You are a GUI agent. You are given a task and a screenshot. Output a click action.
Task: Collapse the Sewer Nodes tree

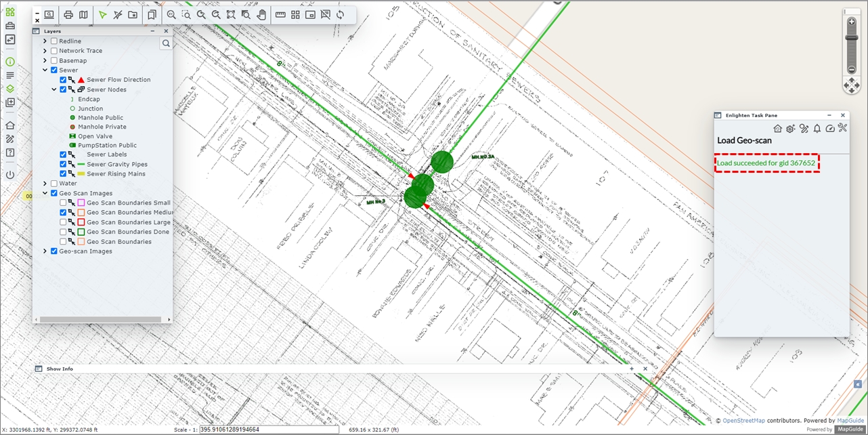pyautogui.click(x=54, y=89)
